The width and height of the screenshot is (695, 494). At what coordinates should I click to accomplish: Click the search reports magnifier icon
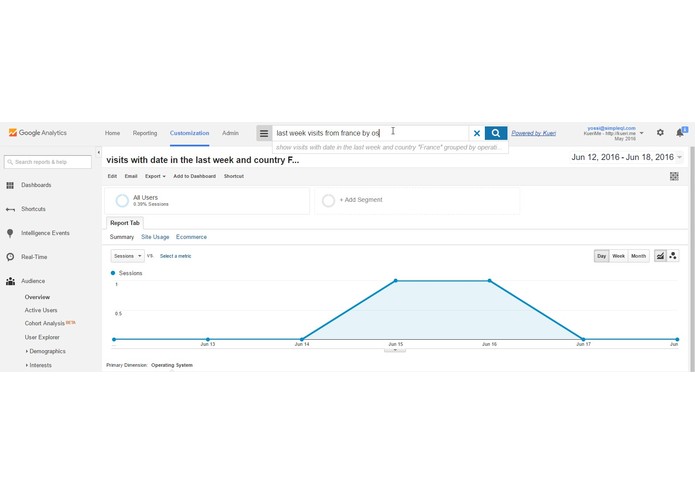pos(10,162)
